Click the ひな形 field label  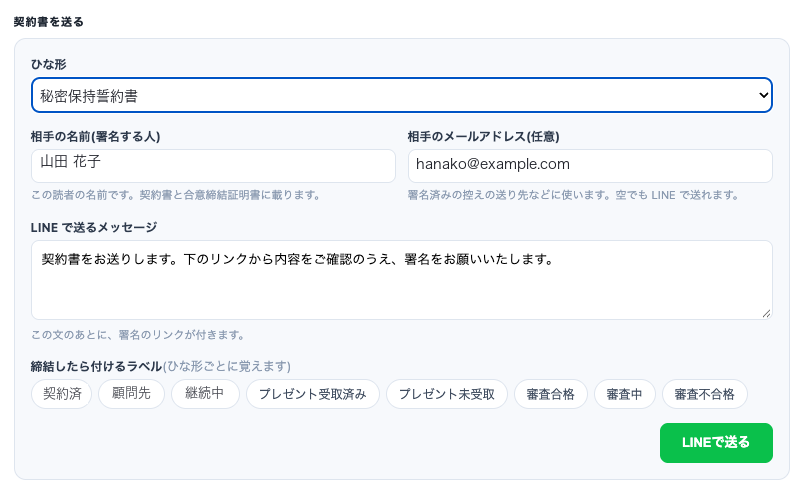click(48, 64)
